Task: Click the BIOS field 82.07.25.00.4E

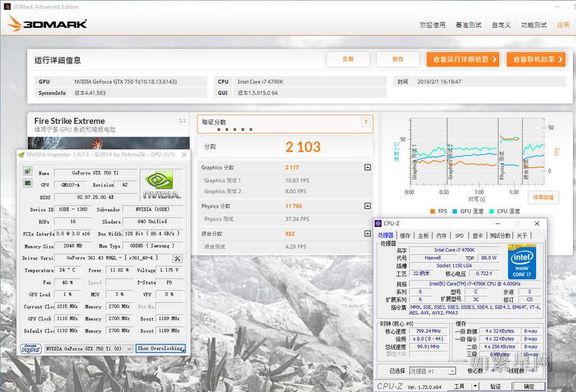Action: pos(95,197)
